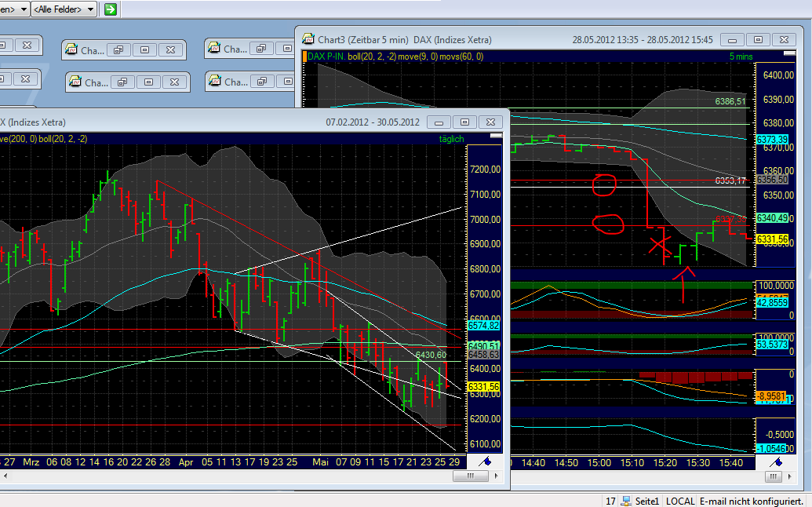This screenshot has height=507, width=812.
Task: Click the '5 mins' timeframe label in Chart3
Action: 742,57
